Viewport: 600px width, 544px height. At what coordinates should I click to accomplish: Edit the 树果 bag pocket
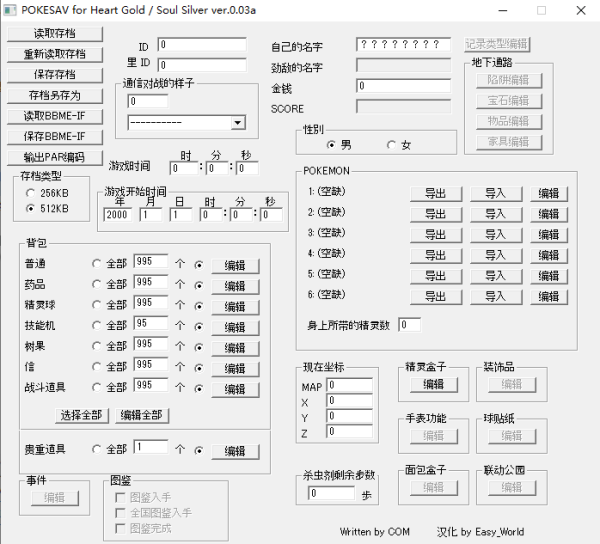pos(235,348)
